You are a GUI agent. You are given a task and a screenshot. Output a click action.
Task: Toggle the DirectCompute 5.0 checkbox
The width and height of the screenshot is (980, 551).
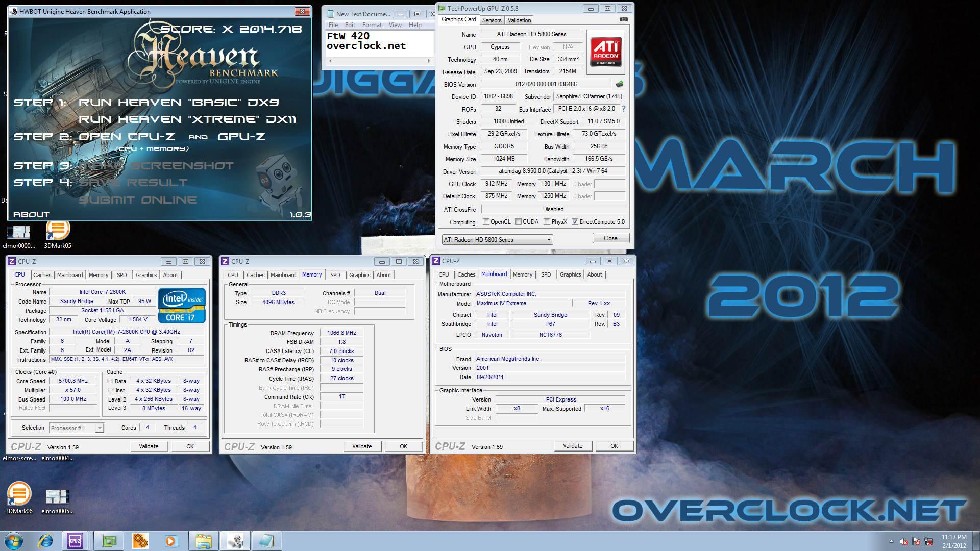click(x=575, y=222)
